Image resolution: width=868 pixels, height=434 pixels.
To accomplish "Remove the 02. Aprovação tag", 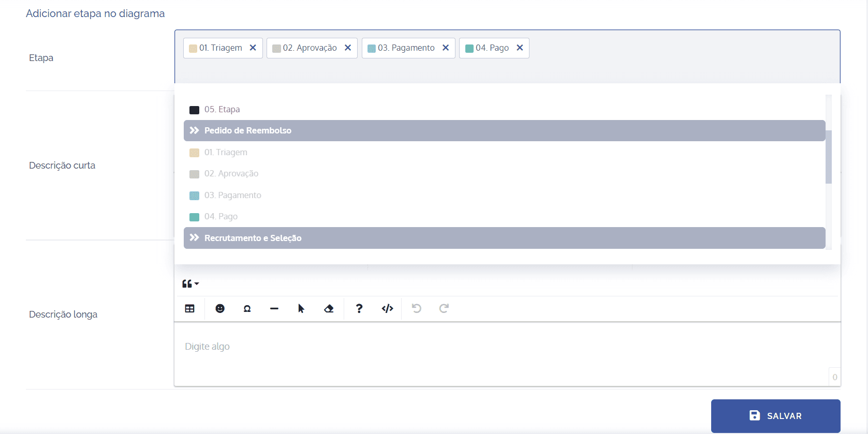I will point(348,48).
